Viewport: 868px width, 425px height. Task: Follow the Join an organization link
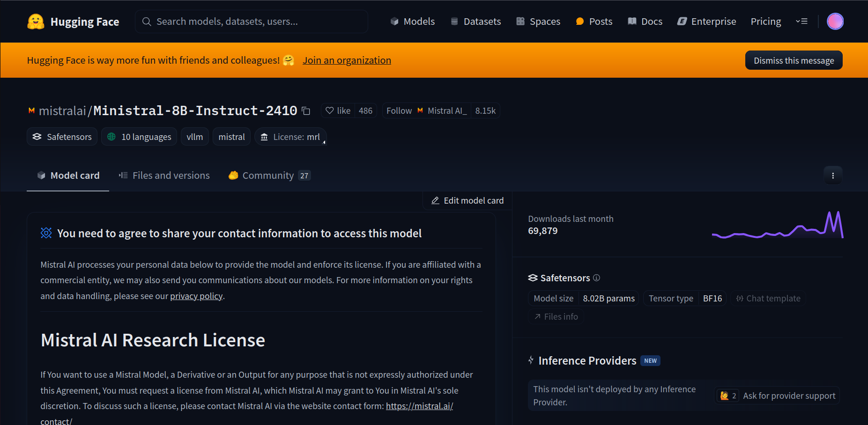347,60
